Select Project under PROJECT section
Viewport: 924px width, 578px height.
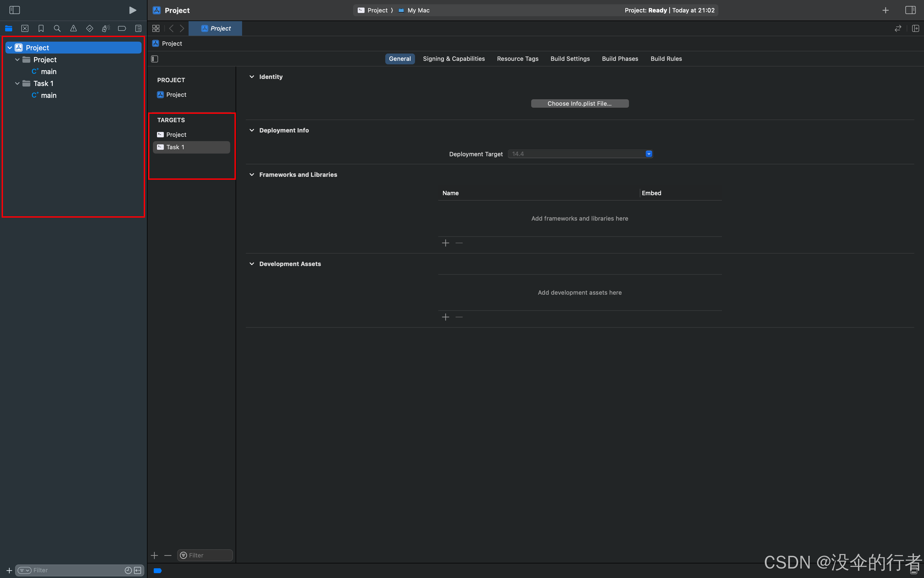click(x=172, y=94)
